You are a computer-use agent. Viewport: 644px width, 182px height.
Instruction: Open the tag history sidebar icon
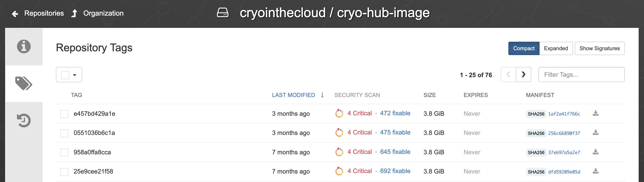[24, 120]
